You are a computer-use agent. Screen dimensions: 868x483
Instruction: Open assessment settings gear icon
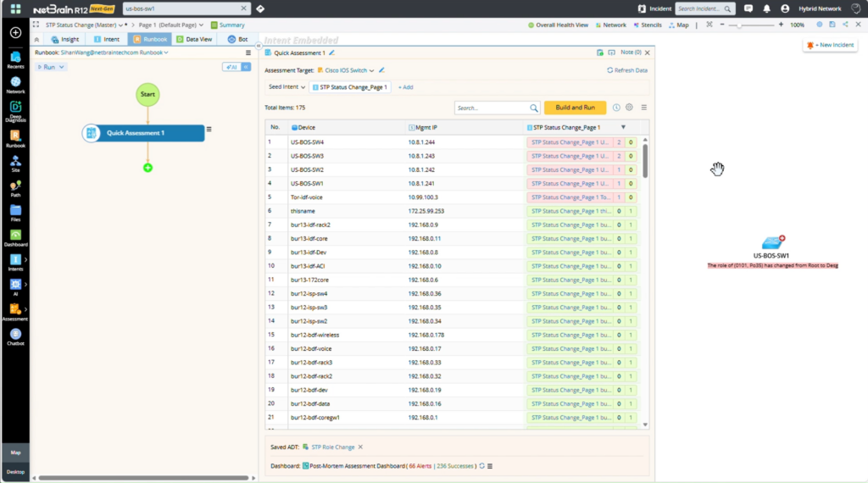pyautogui.click(x=629, y=108)
